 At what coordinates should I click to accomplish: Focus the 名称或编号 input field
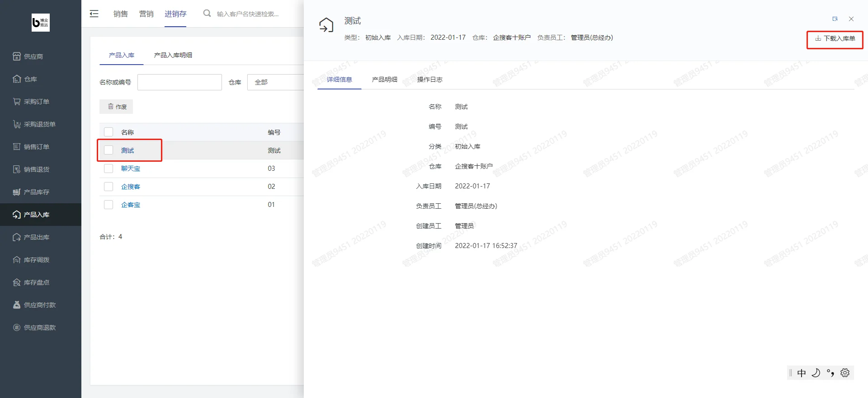[179, 82]
